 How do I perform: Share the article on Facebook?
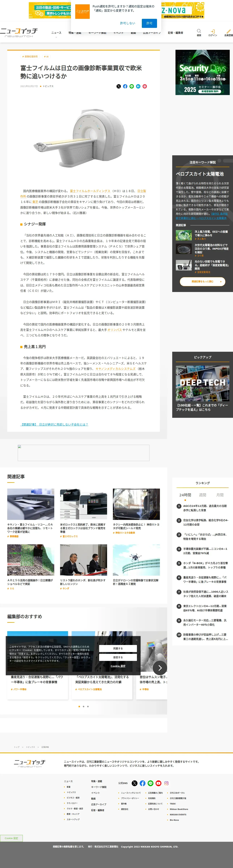(125, 86)
